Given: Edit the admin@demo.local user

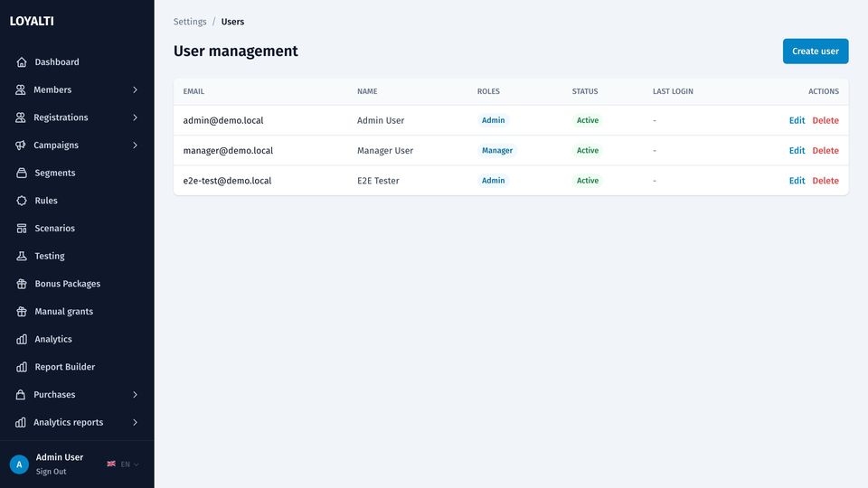Looking at the screenshot, I should [x=797, y=120].
